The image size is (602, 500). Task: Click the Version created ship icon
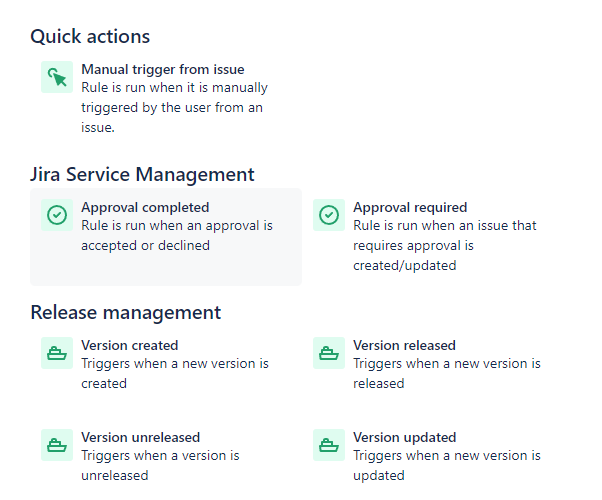tap(57, 353)
